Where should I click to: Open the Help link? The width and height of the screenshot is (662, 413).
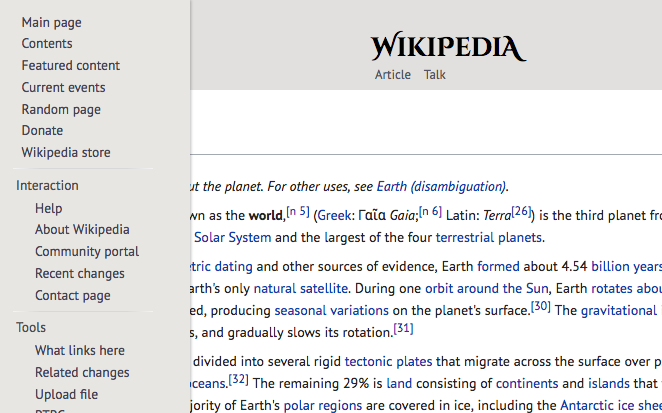[x=49, y=208]
